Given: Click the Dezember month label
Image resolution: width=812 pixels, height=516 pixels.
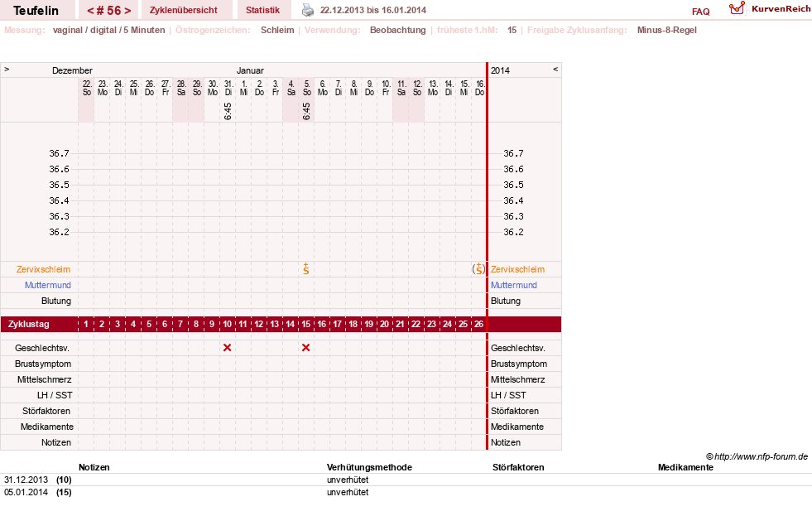Looking at the screenshot, I should [72, 70].
